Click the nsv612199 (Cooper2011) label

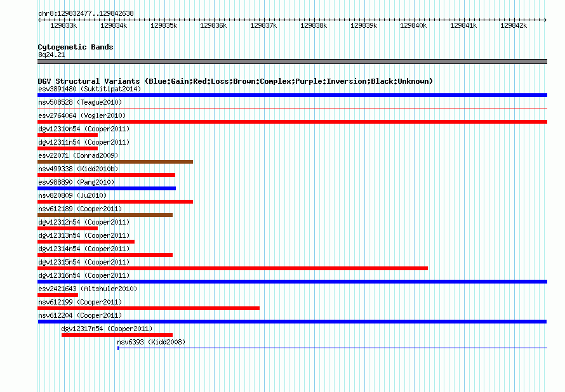pos(80,302)
